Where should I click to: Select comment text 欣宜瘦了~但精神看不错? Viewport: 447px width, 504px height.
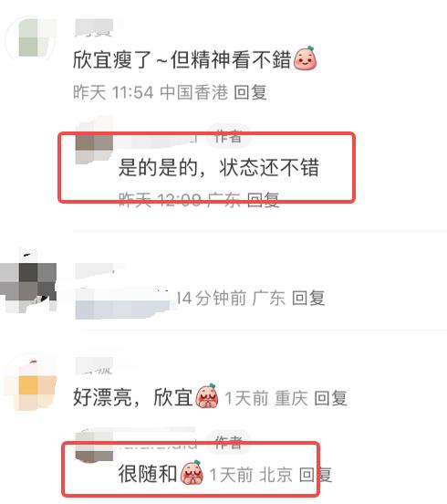pyautogui.click(x=182, y=59)
